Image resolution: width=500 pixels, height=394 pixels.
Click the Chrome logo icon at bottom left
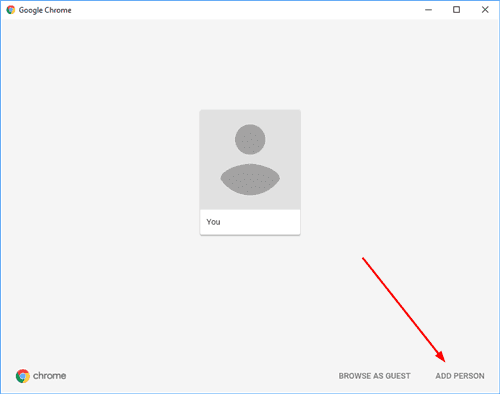tap(23, 376)
